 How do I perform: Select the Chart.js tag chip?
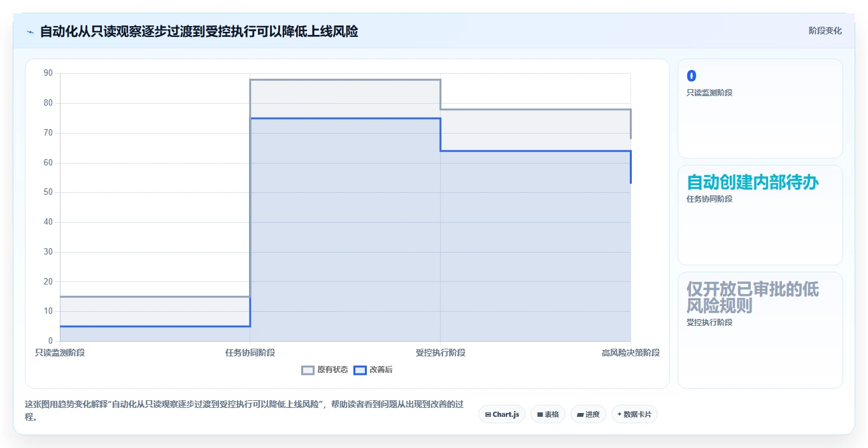coord(502,414)
